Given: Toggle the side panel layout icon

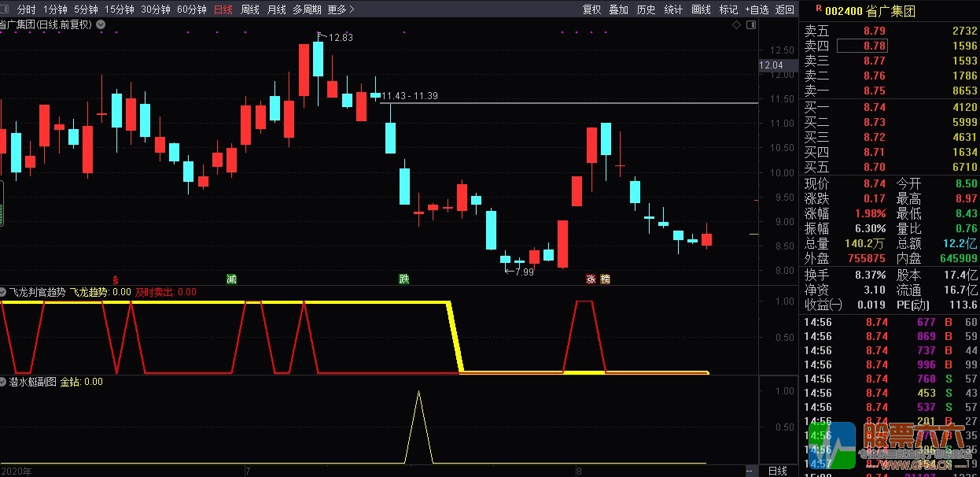Looking at the screenshot, I should pyautogui.click(x=750, y=24).
